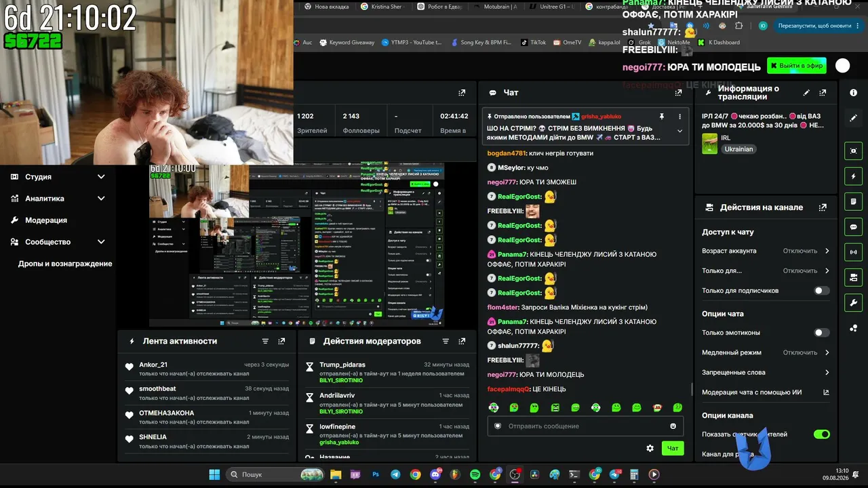Screen dimensions: 868x488
Task: Pop out the Действия на канале panel
Action: [823, 208]
